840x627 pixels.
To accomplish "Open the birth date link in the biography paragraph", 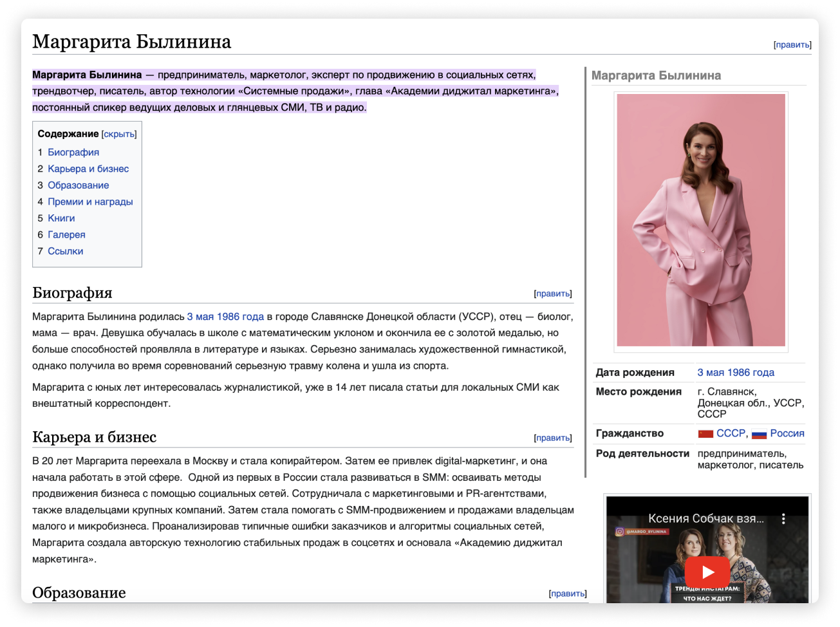I will (x=225, y=317).
